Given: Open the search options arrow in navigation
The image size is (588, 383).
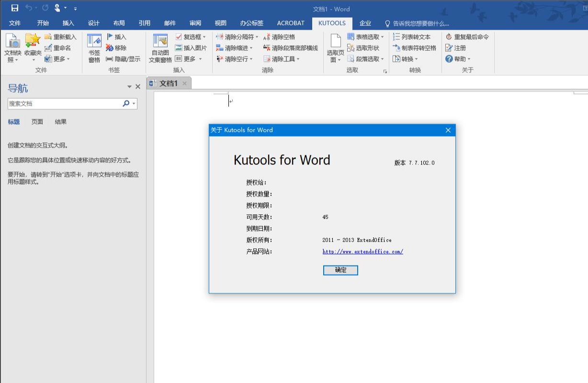Looking at the screenshot, I should click(x=134, y=104).
